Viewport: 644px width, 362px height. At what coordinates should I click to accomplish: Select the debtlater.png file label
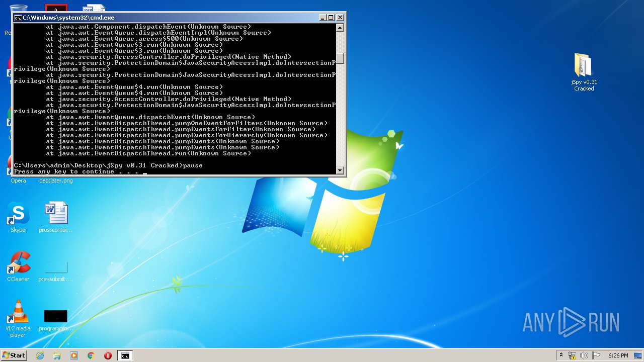point(56,180)
